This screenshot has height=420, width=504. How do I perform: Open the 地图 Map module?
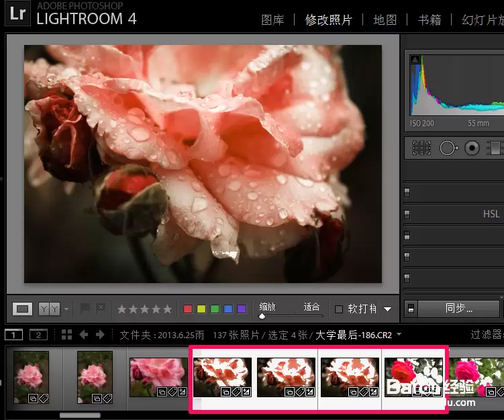385,20
